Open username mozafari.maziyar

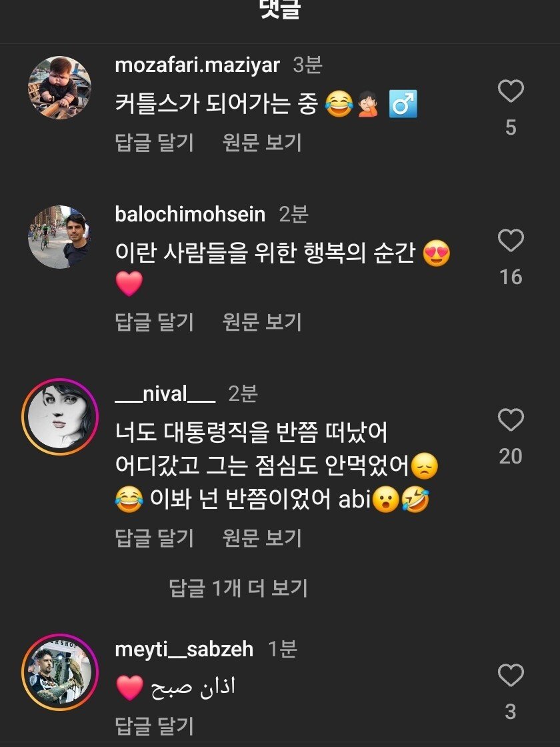coord(197,65)
